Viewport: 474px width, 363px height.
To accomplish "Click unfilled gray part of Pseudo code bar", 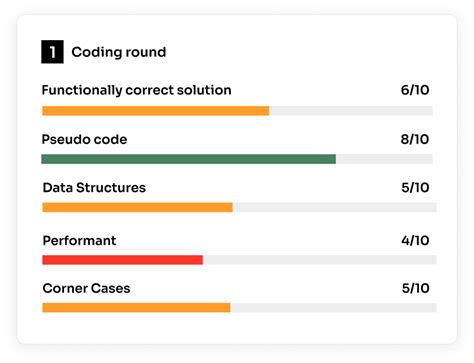I will (x=384, y=159).
